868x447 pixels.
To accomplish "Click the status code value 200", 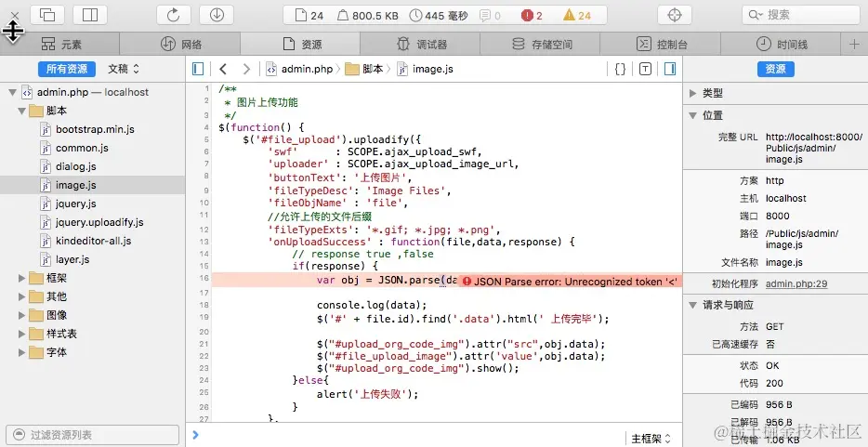I will 774,384.
